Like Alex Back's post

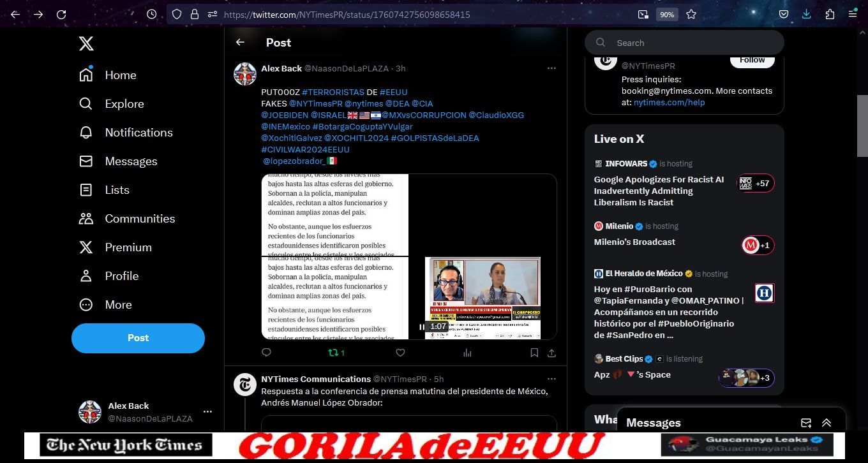(400, 353)
